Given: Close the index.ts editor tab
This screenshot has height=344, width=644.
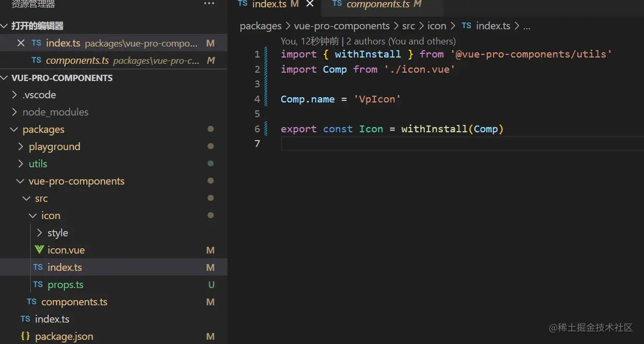Looking at the screenshot, I should click(x=309, y=4).
